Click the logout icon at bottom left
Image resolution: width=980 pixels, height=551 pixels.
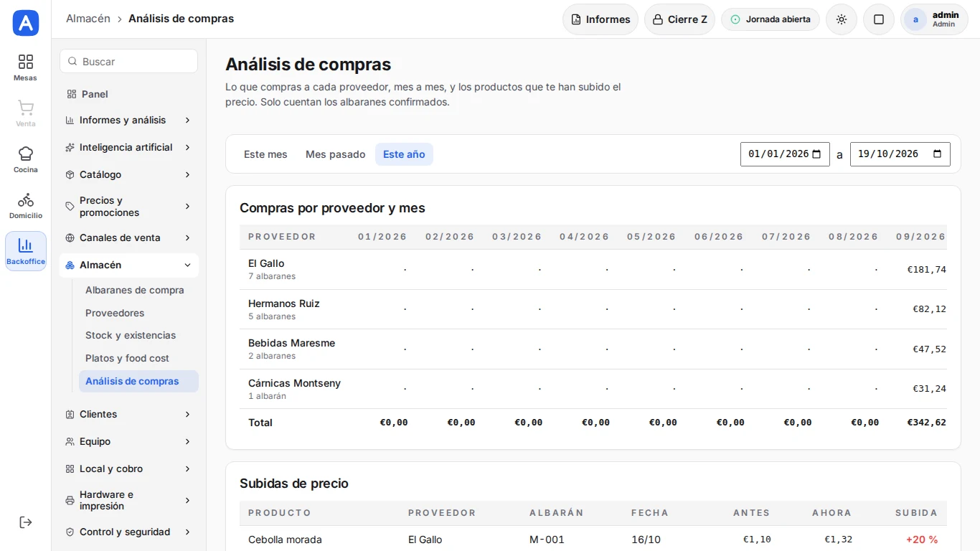click(x=26, y=522)
